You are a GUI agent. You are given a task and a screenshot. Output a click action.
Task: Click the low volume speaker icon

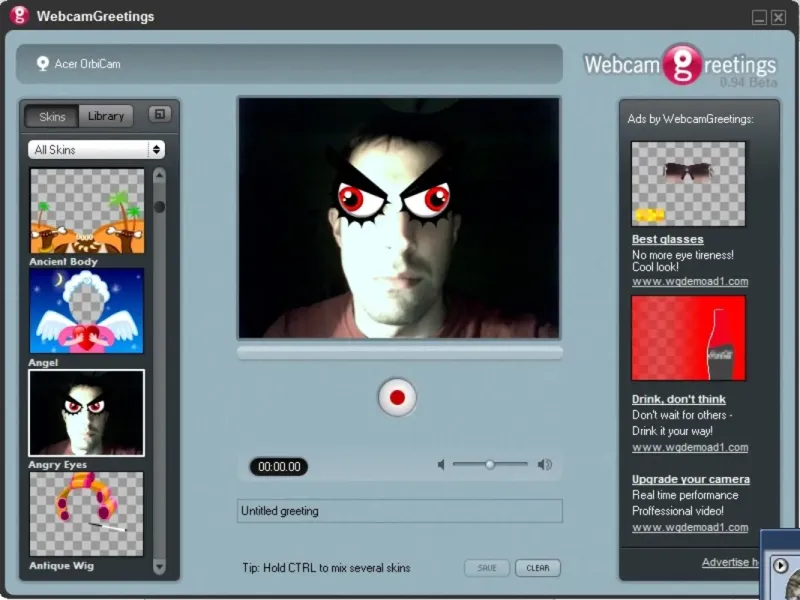pos(441,464)
